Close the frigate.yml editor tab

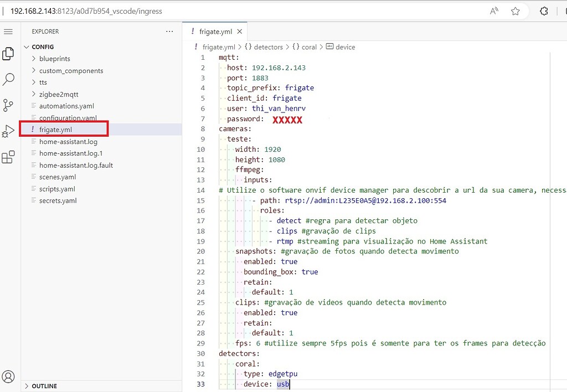point(240,32)
